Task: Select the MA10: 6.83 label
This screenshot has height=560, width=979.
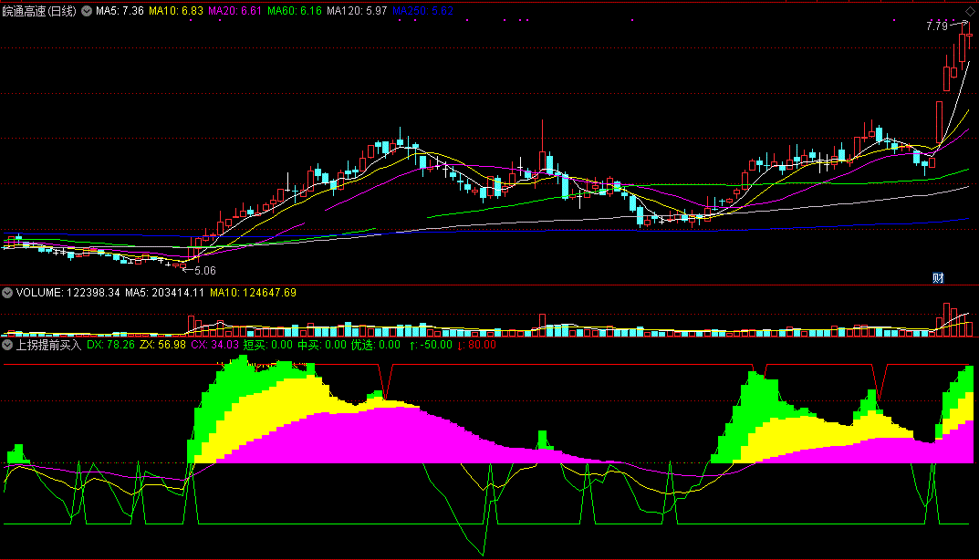Action: tap(176, 11)
